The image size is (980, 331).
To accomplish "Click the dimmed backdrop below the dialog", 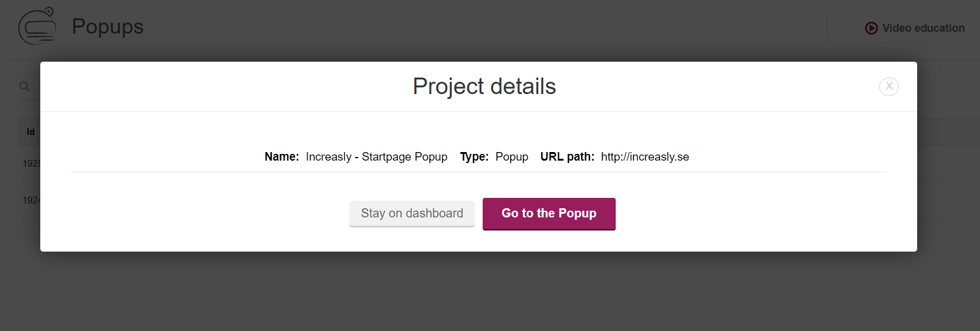I will (488, 293).
